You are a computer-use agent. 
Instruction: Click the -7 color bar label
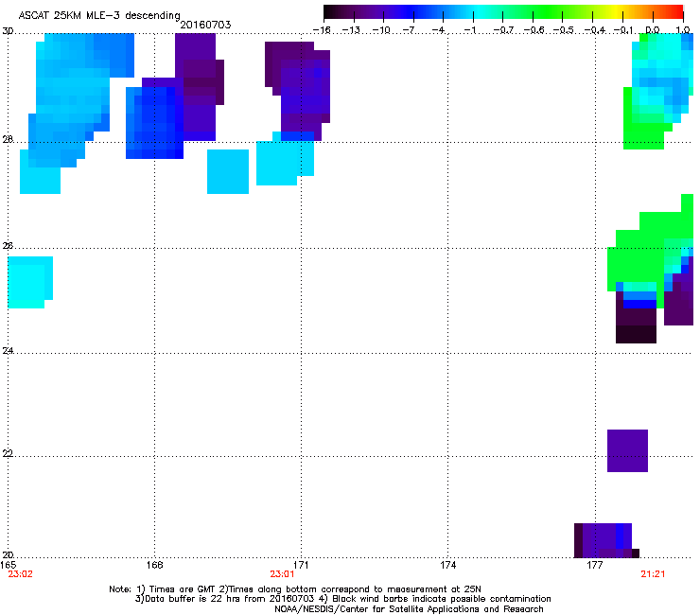click(409, 30)
